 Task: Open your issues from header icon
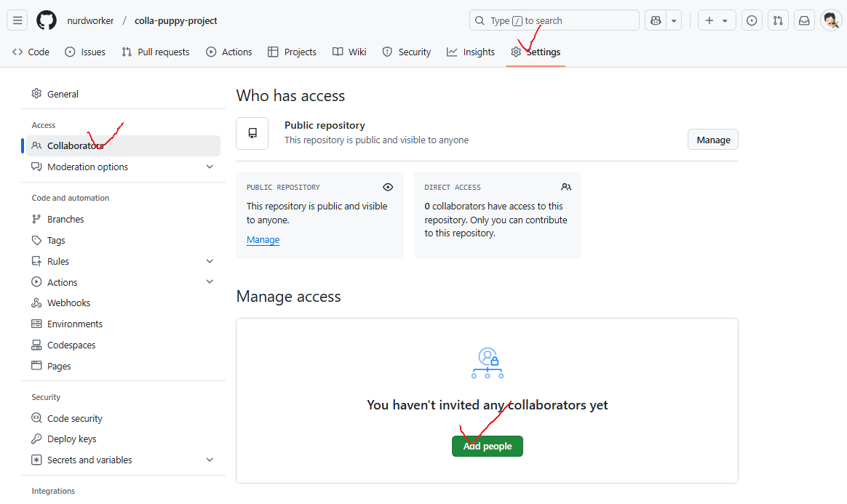752,20
